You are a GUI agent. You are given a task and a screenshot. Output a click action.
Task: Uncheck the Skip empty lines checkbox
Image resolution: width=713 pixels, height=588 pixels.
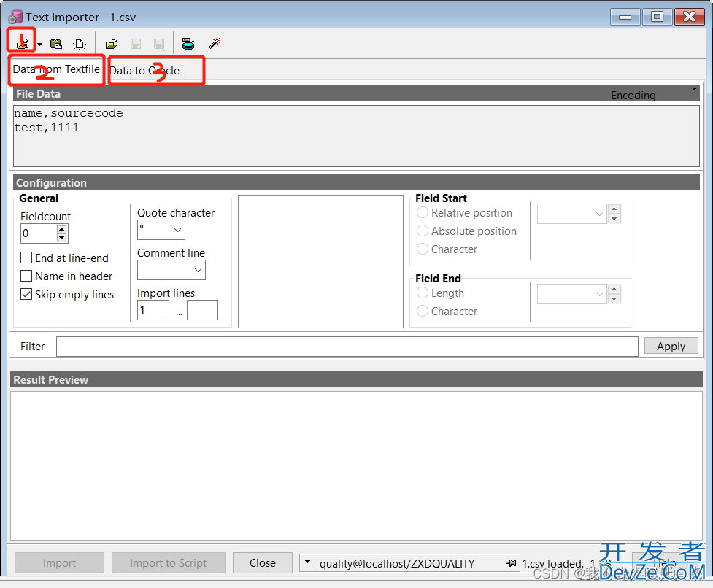(x=26, y=295)
